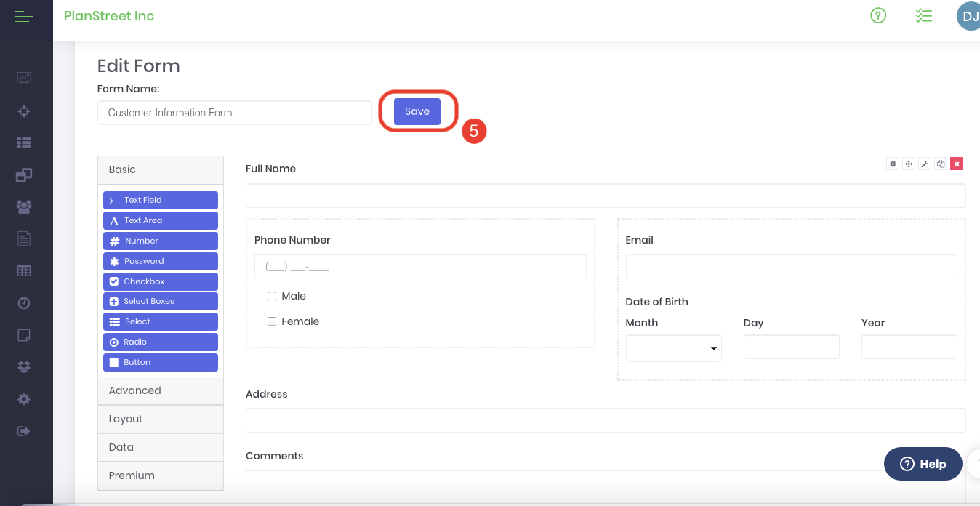
Task: Select the Basic components tab
Action: pyautogui.click(x=160, y=169)
